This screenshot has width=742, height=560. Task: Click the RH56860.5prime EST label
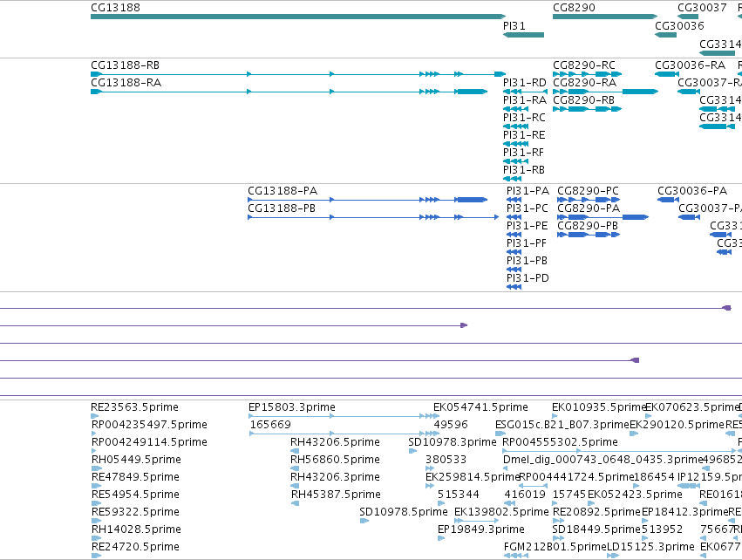coord(335,460)
